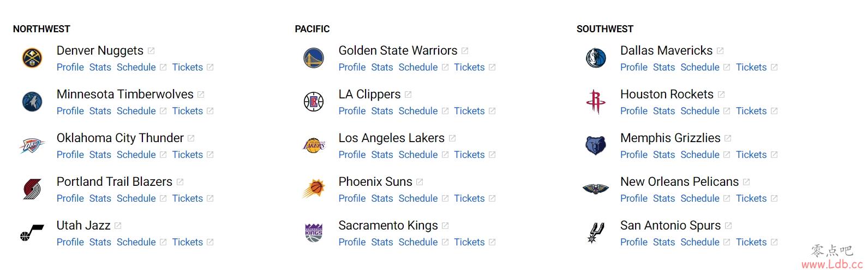
Task: Click the LA Clippers logo icon
Action: tap(314, 102)
